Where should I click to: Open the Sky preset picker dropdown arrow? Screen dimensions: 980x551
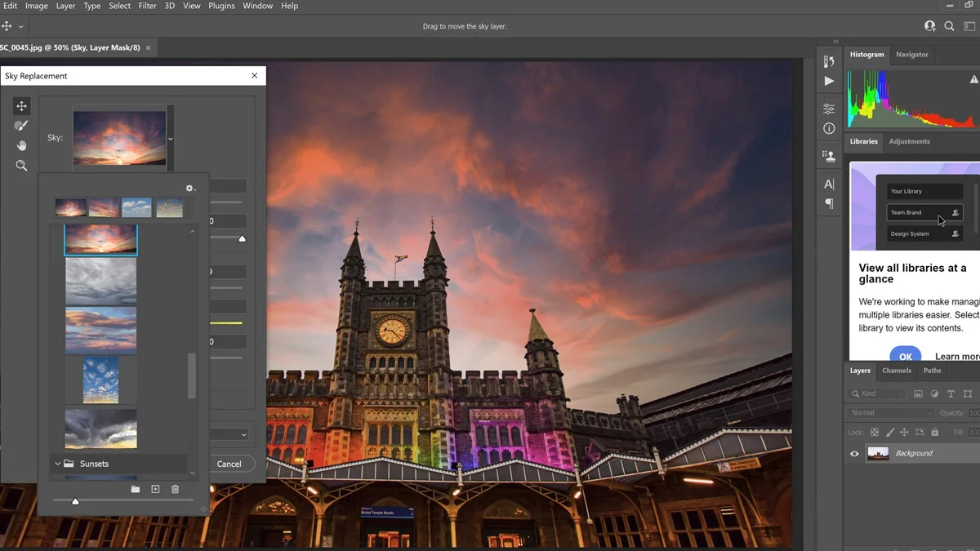(x=171, y=139)
